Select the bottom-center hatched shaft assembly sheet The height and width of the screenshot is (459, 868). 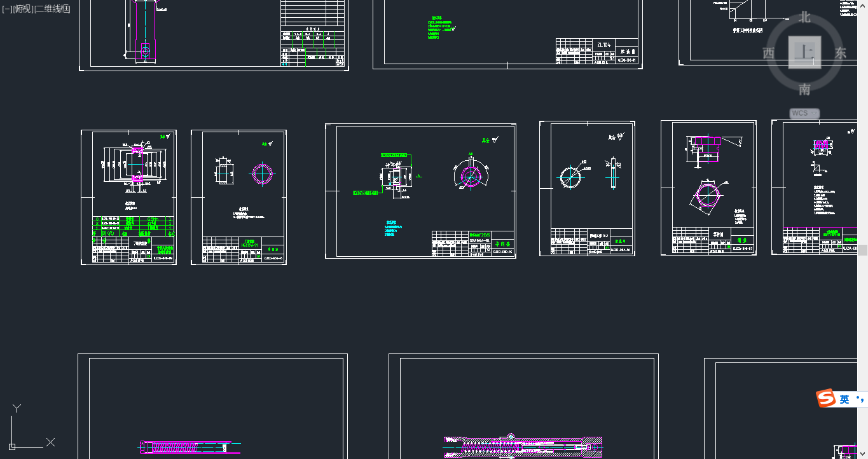[x=523, y=406]
